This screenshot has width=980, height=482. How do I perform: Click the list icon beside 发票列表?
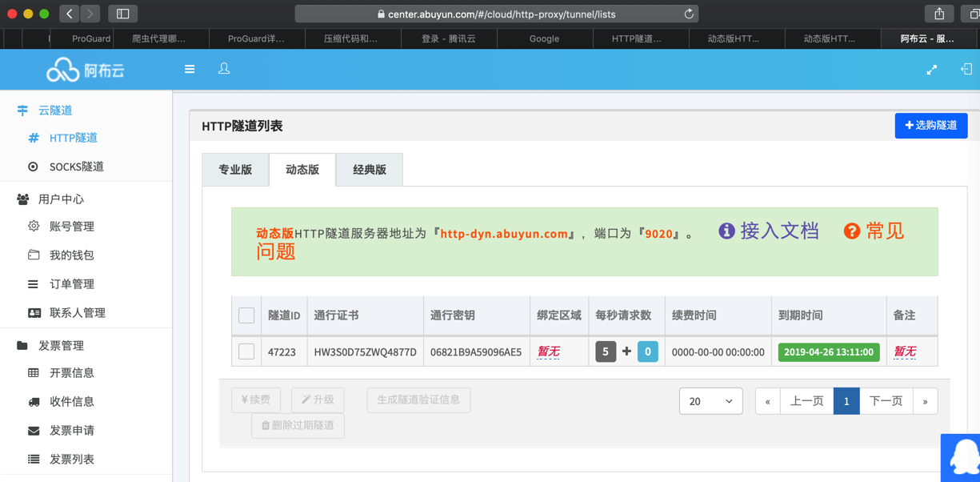click(x=34, y=460)
